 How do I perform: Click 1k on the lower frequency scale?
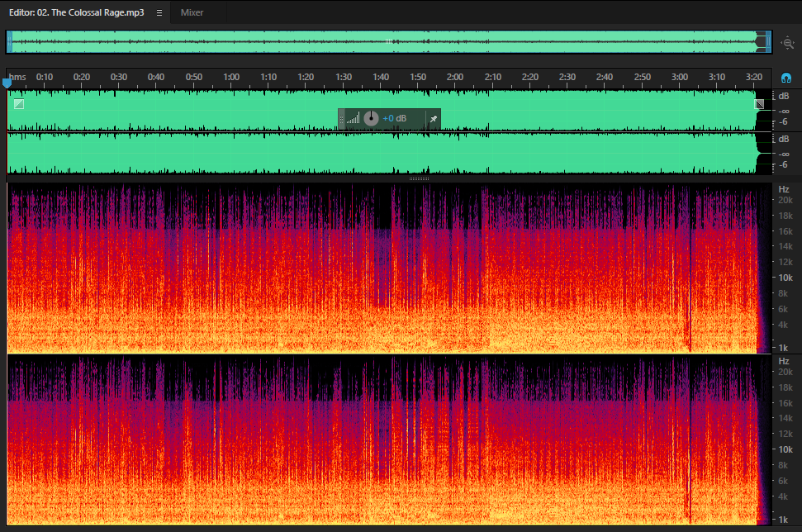pyautogui.click(x=783, y=520)
